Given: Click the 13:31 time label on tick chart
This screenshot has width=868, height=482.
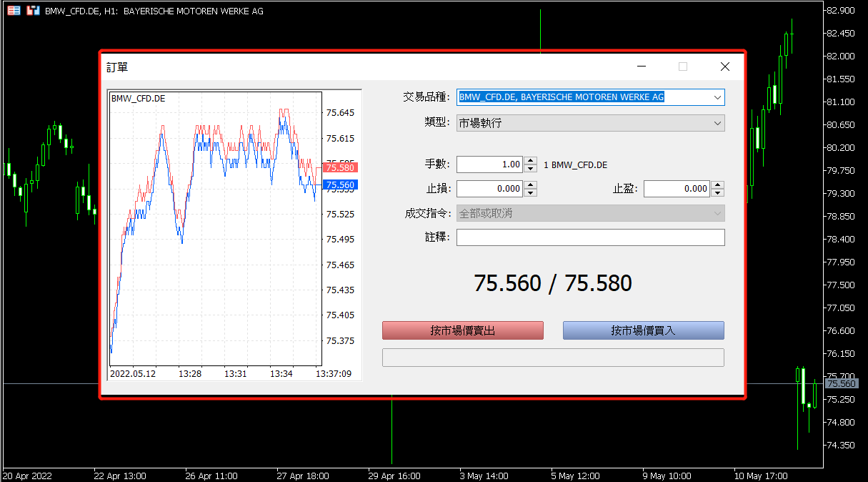Looking at the screenshot, I should (x=236, y=373).
